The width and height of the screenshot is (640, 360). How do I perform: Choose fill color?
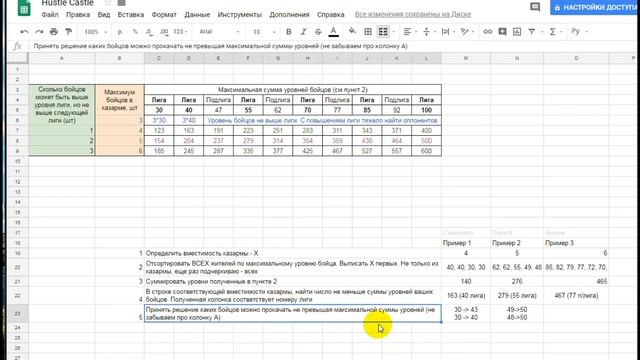tap(352, 32)
